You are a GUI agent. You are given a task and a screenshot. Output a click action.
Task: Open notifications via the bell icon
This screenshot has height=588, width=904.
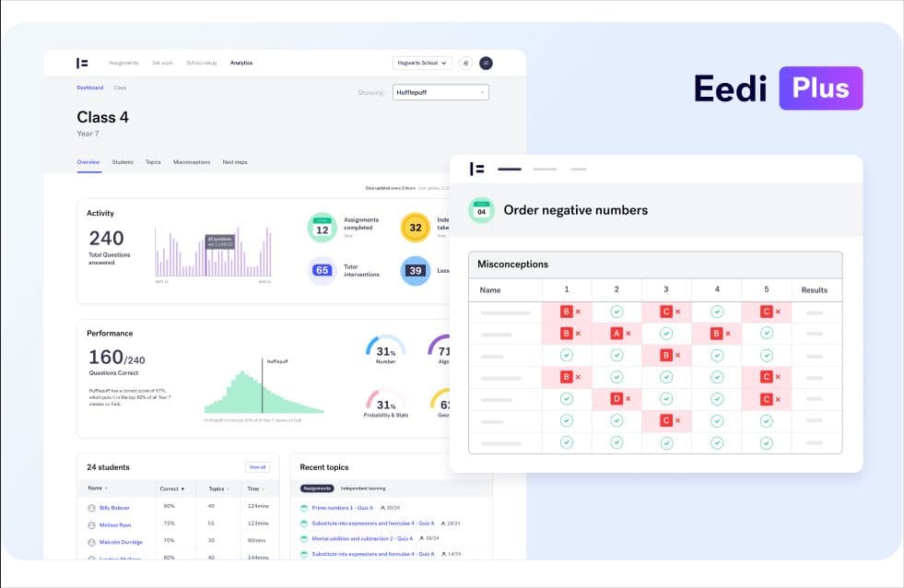tap(466, 63)
